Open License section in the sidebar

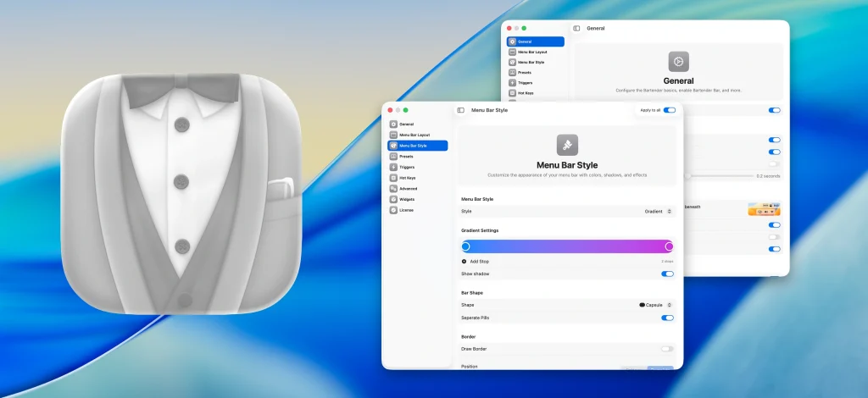[x=406, y=210]
